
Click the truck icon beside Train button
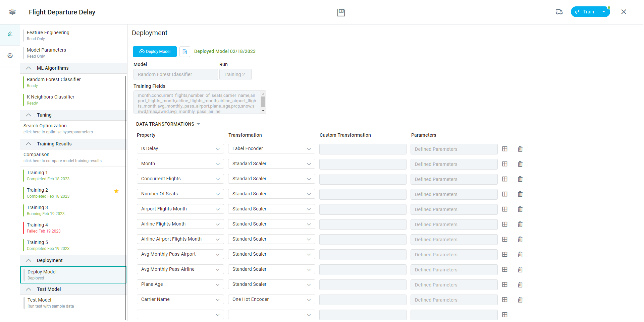click(x=559, y=12)
